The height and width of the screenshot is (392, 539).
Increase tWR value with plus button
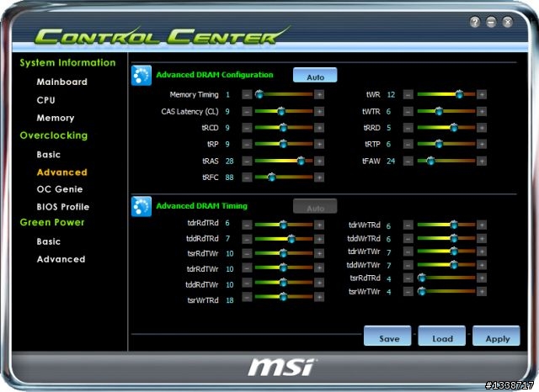(x=482, y=94)
